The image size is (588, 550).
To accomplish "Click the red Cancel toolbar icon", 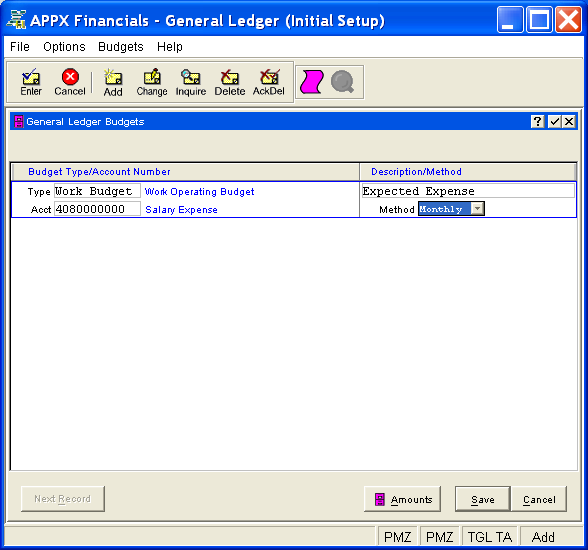I will coord(70,82).
